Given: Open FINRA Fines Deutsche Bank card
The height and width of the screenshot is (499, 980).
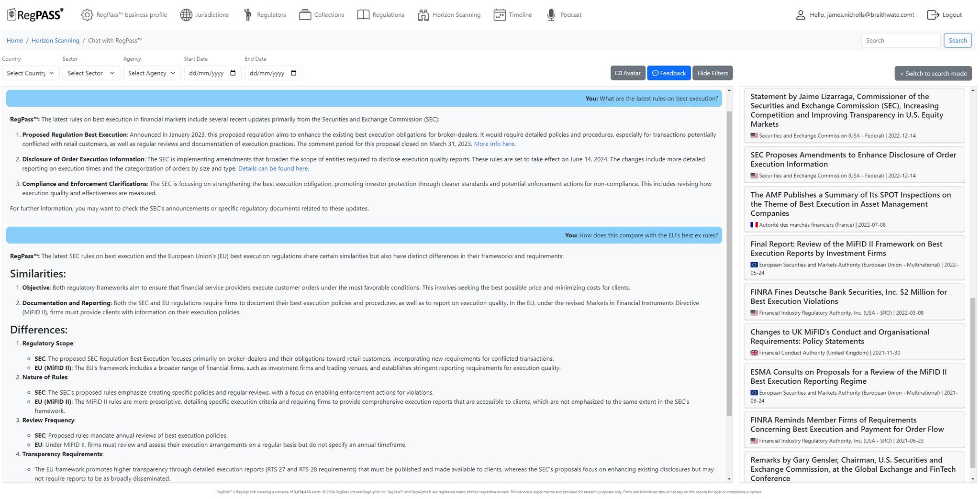Looking at the screenshot, I should [854, 302].
